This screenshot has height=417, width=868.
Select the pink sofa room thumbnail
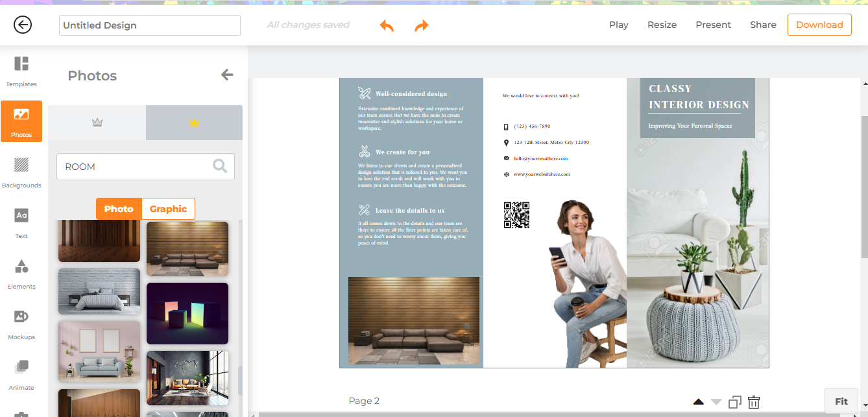pos(99,351)
